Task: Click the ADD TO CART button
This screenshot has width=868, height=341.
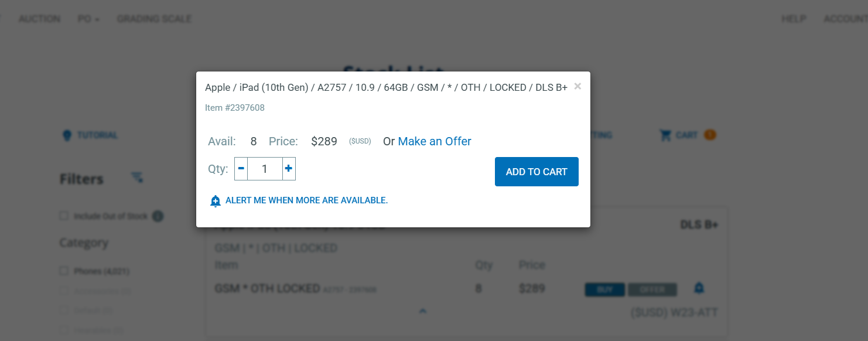Action: (x=536, y=171)
